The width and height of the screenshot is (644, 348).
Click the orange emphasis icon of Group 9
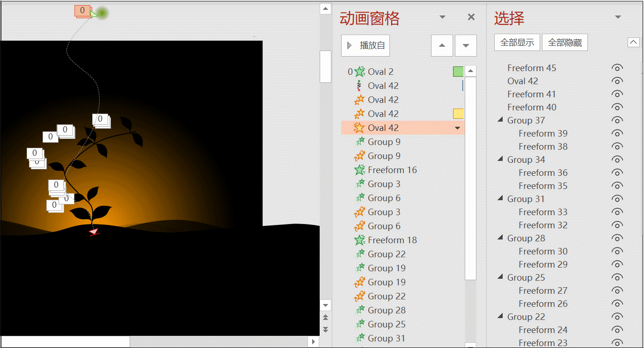click(x=359, y=156)
